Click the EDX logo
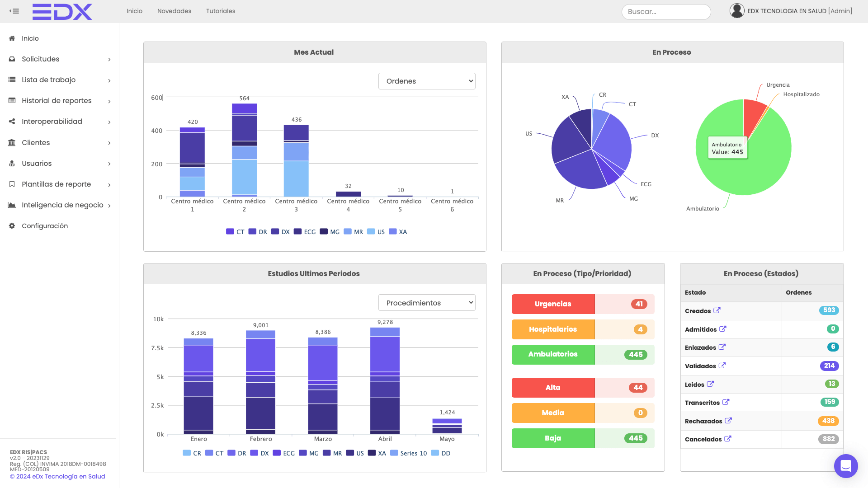This screenshot has width=868, height=488. point(62,11)
